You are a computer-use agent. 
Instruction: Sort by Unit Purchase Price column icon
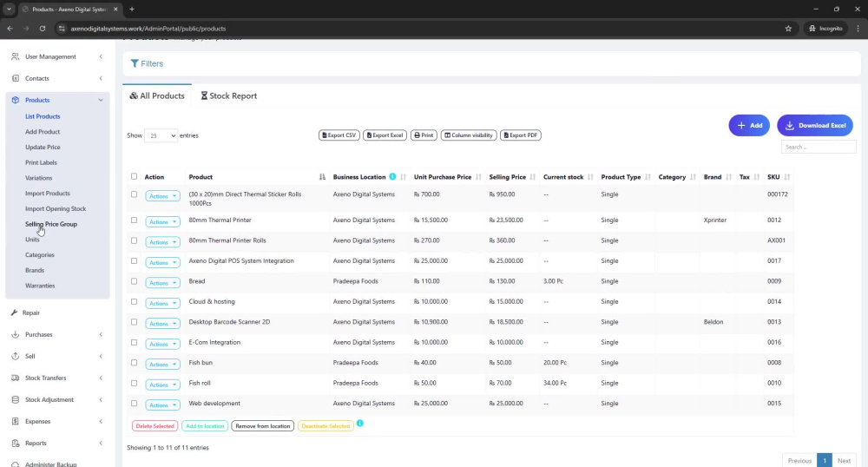pyautogui.click(x=479, y=177)
